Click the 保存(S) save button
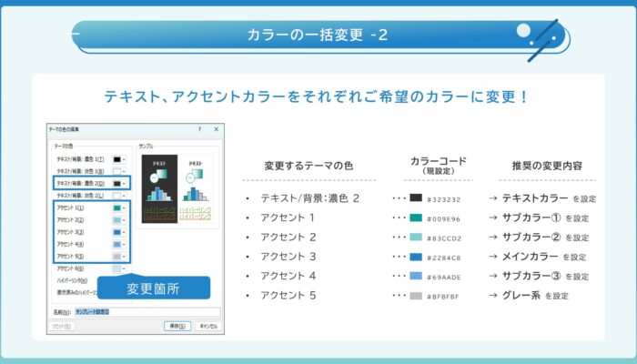This screenshot has height=364, width=637. 177,326
